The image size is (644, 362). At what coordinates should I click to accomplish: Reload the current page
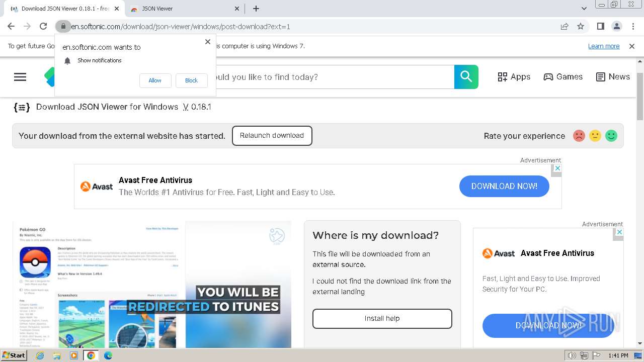click(43, 26)
